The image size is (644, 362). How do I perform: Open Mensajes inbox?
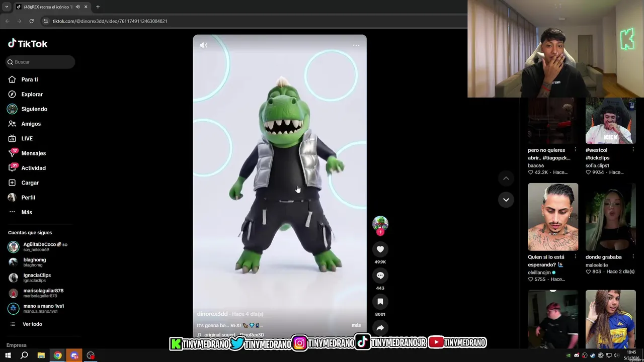27,153
